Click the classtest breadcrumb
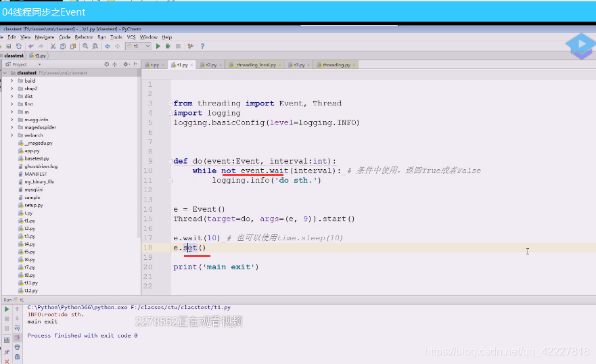The image size is (596, 364). 14,55
